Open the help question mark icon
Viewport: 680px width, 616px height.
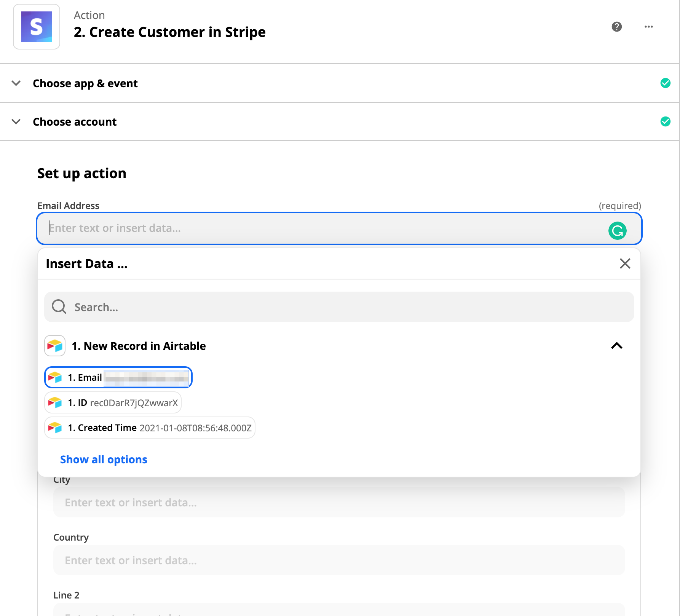click(x=617, y=27)
